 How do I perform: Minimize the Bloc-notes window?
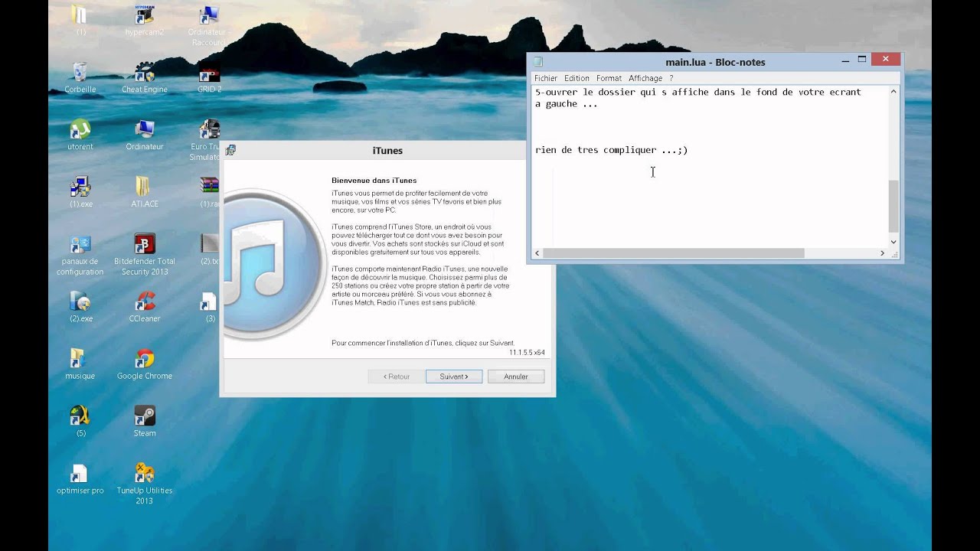click(845, 60)
